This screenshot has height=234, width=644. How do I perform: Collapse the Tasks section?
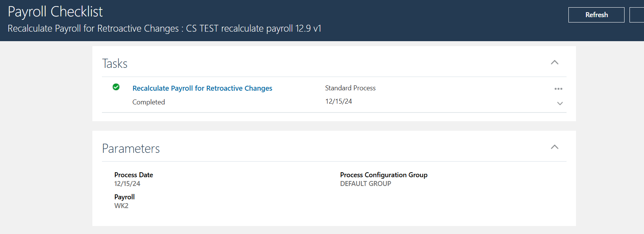555,63
